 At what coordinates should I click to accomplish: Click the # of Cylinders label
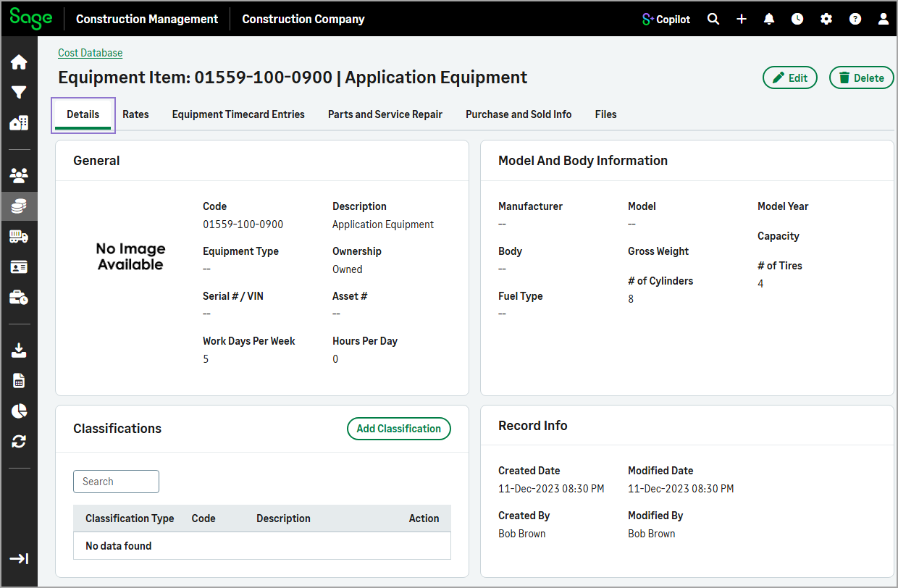(660, 281)
